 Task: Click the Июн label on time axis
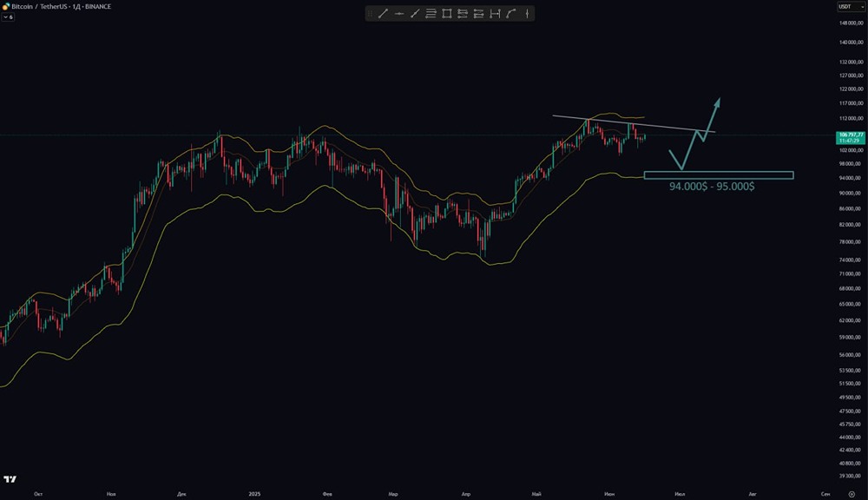point(609,494)
